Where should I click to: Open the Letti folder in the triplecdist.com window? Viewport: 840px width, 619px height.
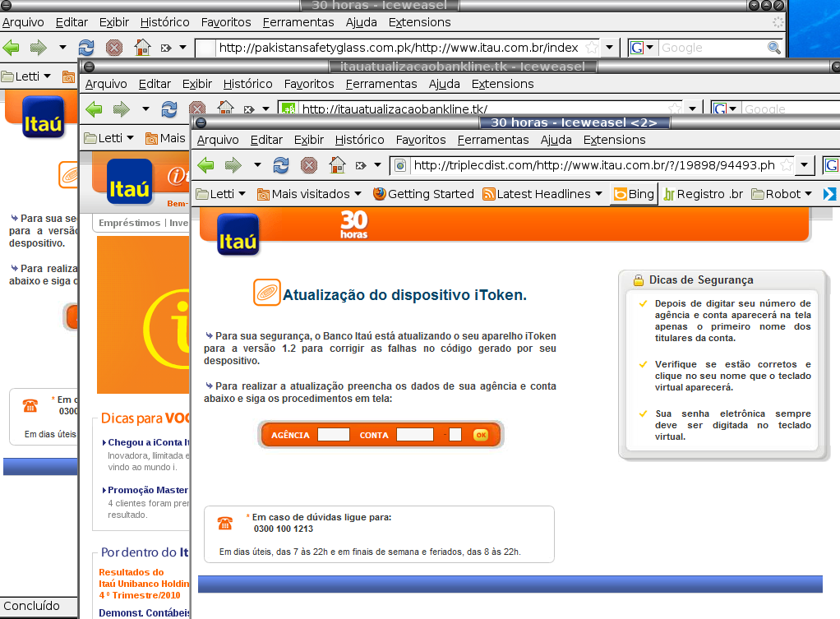[x=221, y=194]
